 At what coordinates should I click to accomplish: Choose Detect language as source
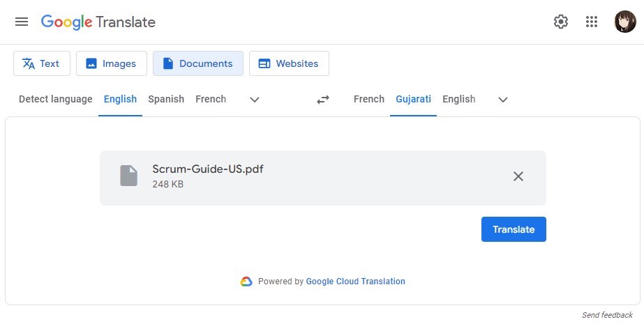tap(55, 99)
